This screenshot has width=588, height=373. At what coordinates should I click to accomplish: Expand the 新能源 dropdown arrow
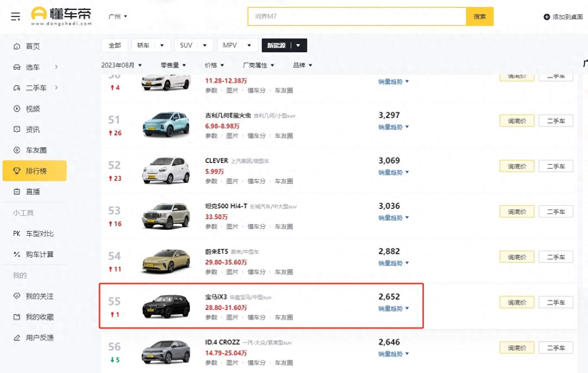click(x=298, y=45)
